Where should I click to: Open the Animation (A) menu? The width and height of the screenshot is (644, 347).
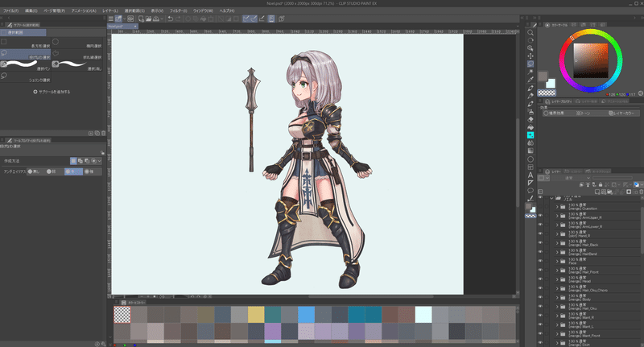[x=84, y=10]
